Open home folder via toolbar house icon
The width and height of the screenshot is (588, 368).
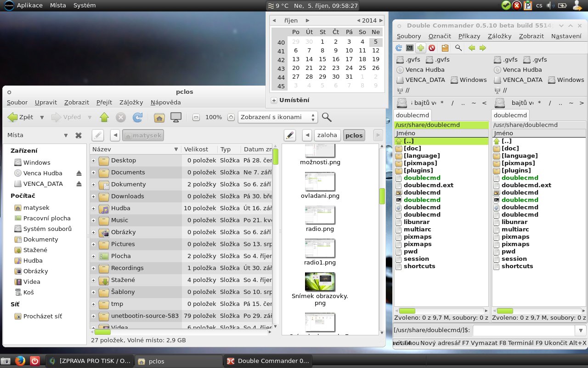point(159,117)
